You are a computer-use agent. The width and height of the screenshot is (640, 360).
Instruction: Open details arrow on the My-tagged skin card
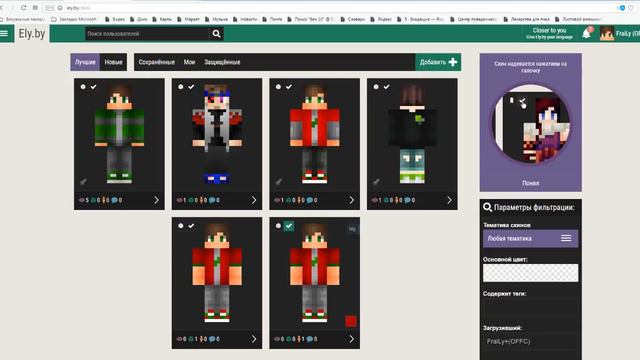pyautogui.click(x=351, y=339)
